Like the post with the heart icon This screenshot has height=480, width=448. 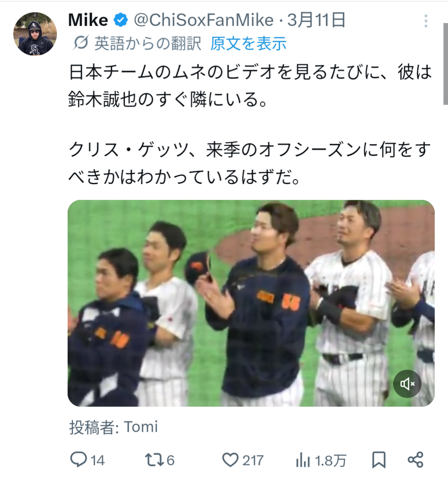(x=230, y=460)
